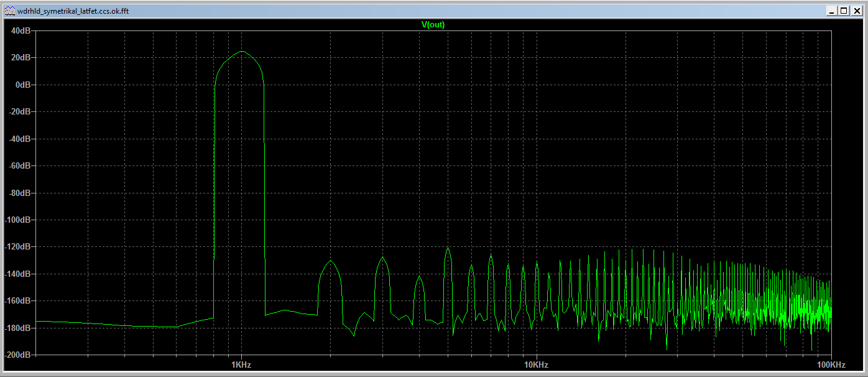868x377 pixels.
Task: Click the -160dB axis label
Action: pyautogui.click(x=18, y=300)
